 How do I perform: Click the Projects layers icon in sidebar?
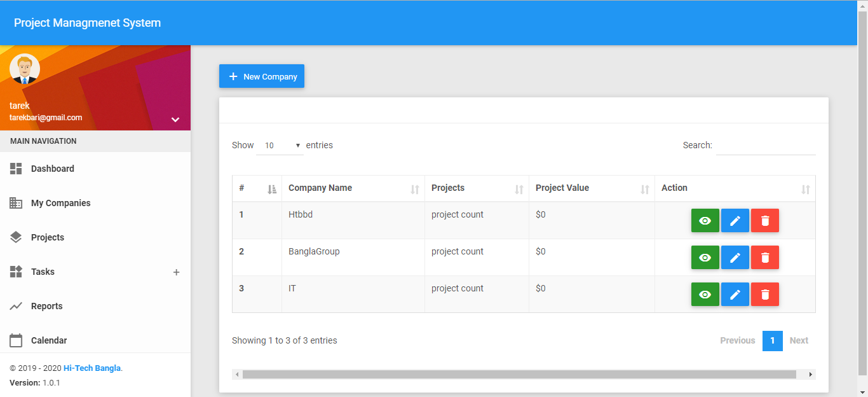(16, 237)
